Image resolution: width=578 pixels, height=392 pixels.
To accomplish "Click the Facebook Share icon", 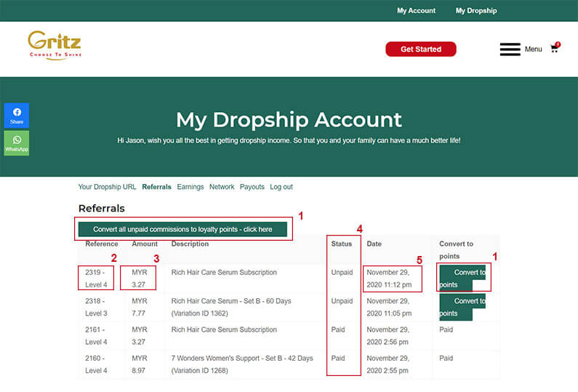I will [x=17, y=116].
